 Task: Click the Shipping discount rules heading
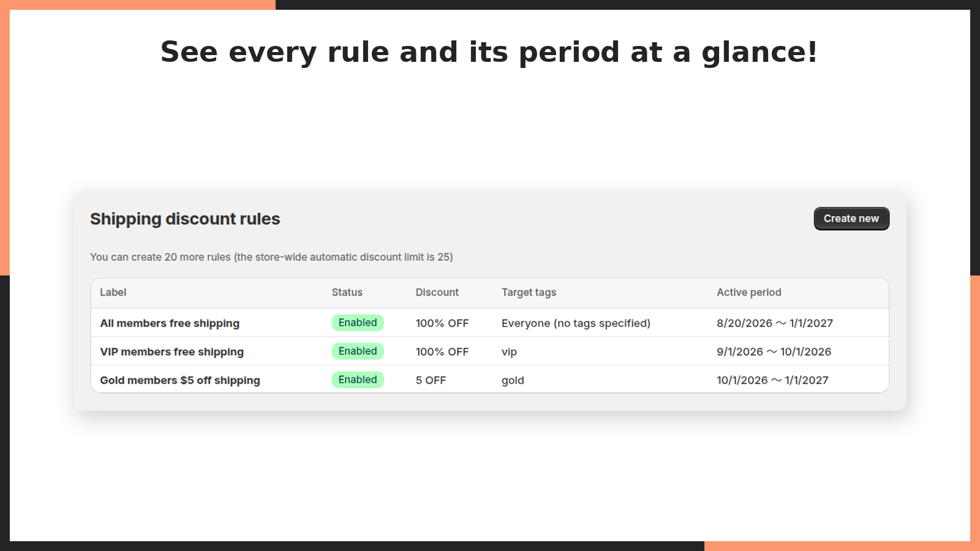point(185,219)
